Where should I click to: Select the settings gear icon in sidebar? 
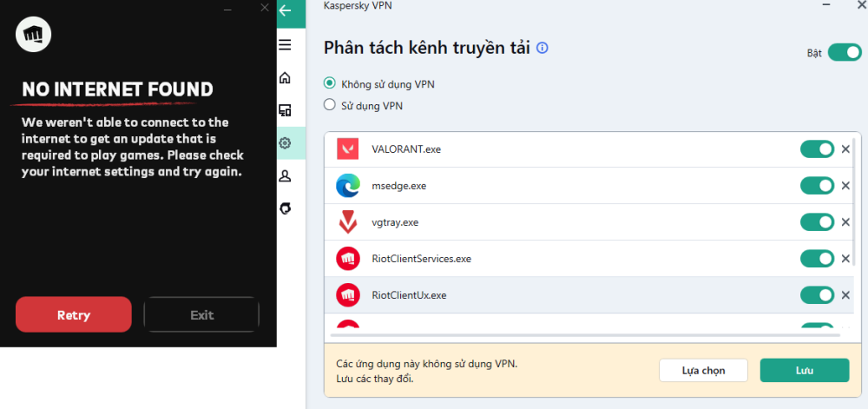click(285, 143)
